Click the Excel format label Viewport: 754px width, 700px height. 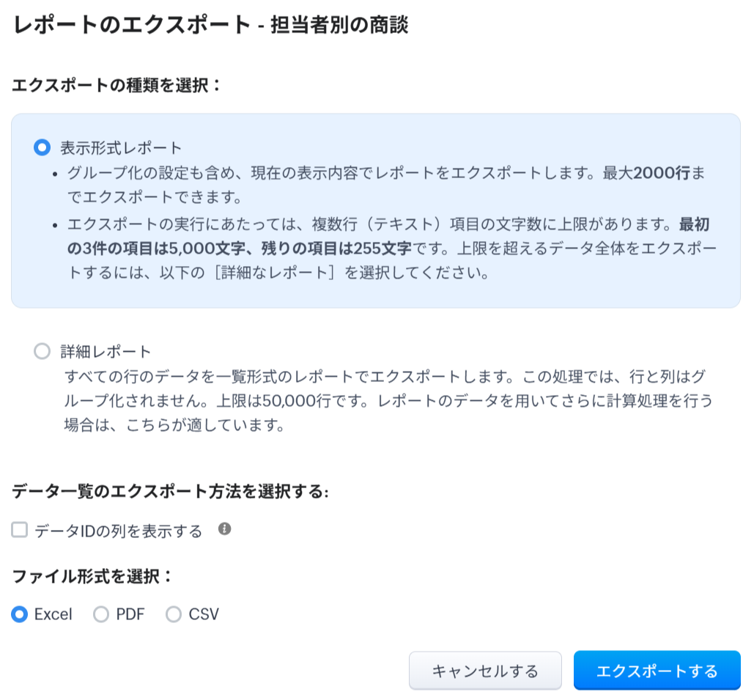tap(53, 614)
